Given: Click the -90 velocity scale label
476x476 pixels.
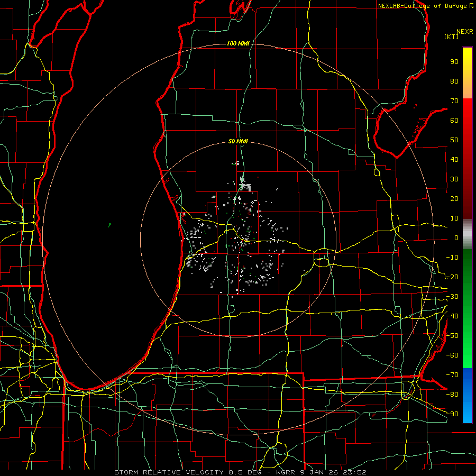Looking at the screenshot, I should (452, 414).
